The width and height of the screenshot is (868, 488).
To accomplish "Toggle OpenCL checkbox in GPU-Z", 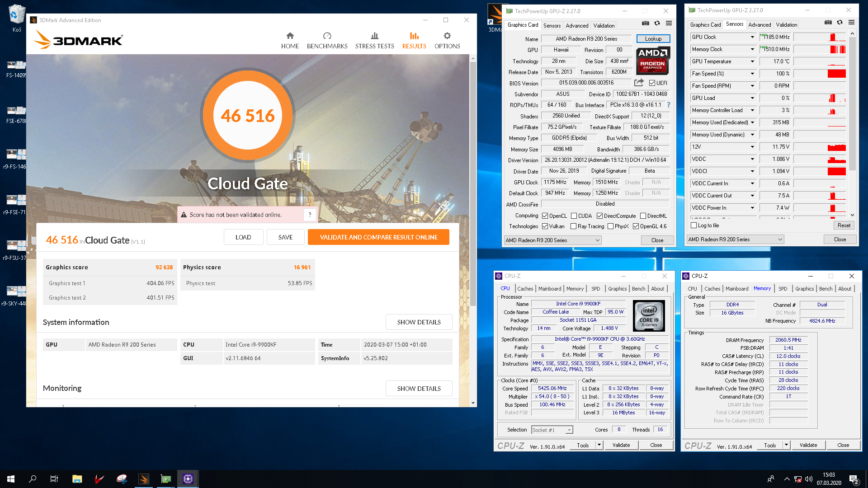I will (545, 216).
